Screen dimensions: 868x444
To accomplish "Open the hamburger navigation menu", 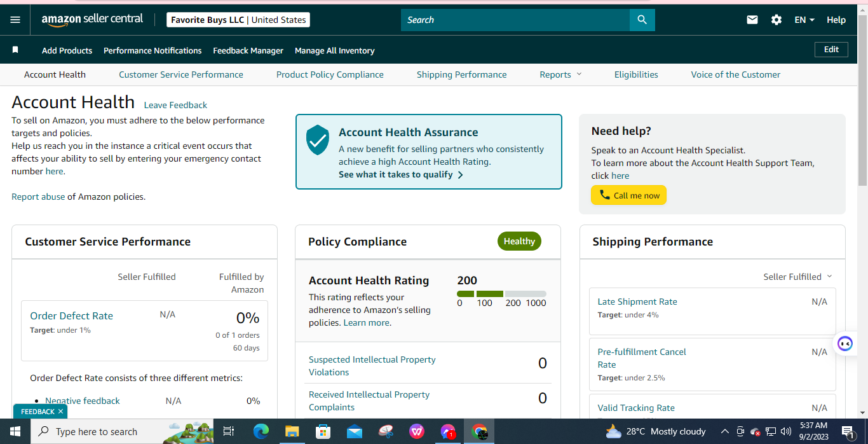I will (x=15, y=20).
